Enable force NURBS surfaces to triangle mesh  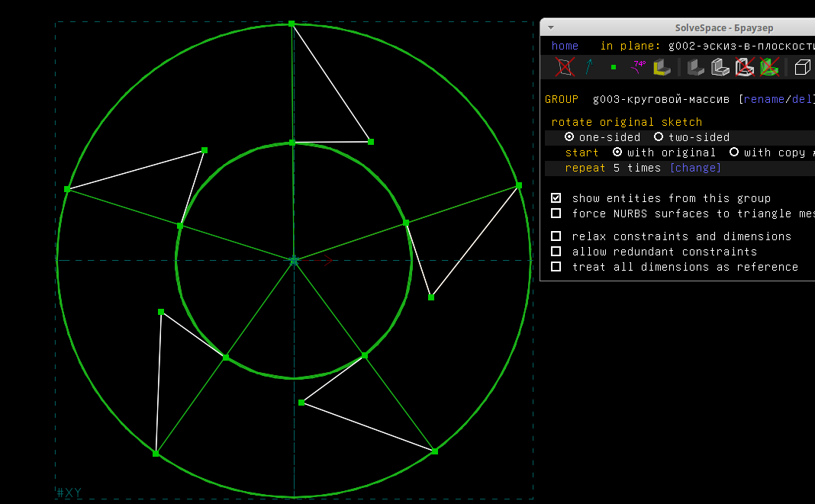click(556, 213)
